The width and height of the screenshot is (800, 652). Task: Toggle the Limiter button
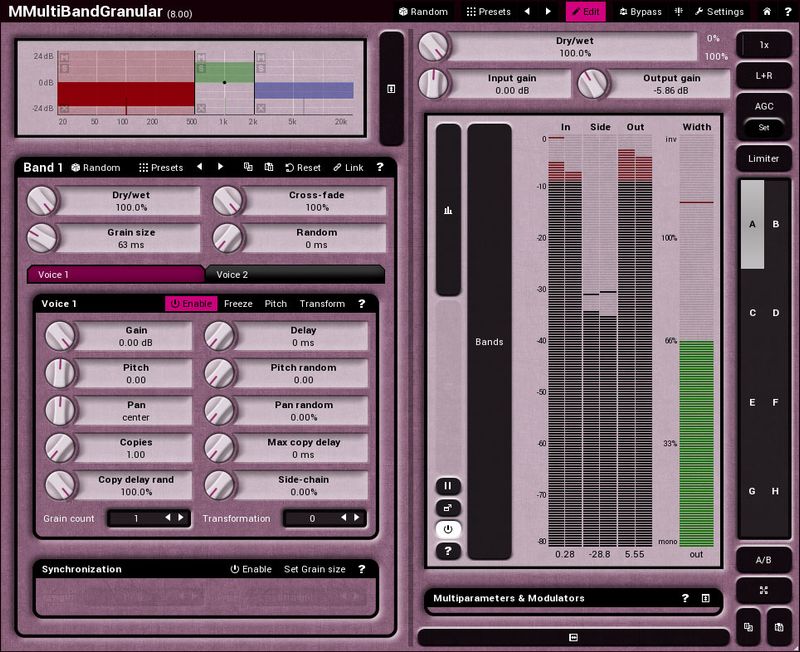(764, 158)
